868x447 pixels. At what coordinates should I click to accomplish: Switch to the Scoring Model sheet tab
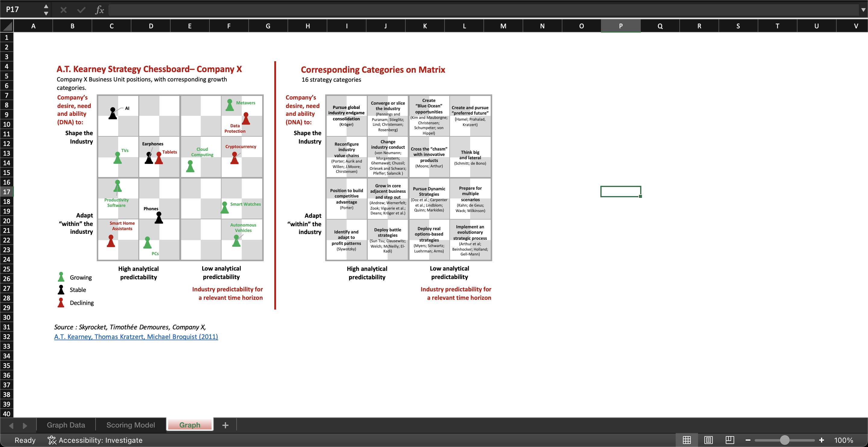tap(131, 425)
